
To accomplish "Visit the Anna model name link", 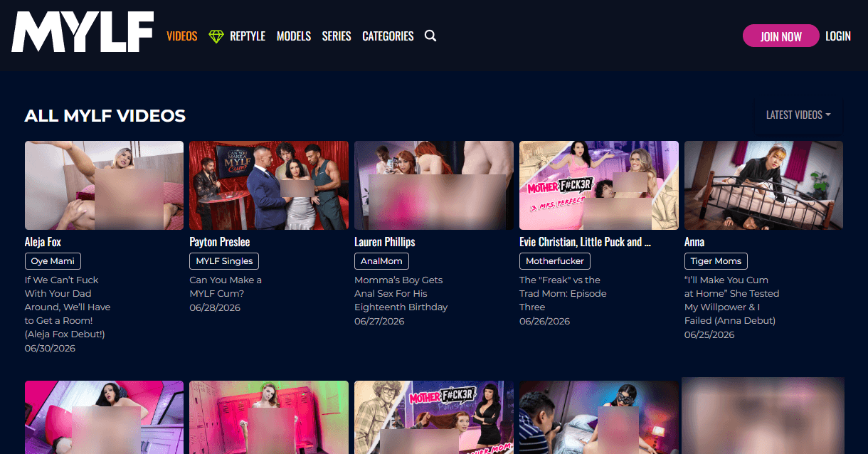I will pyautogui.click(x=694, y=242).
